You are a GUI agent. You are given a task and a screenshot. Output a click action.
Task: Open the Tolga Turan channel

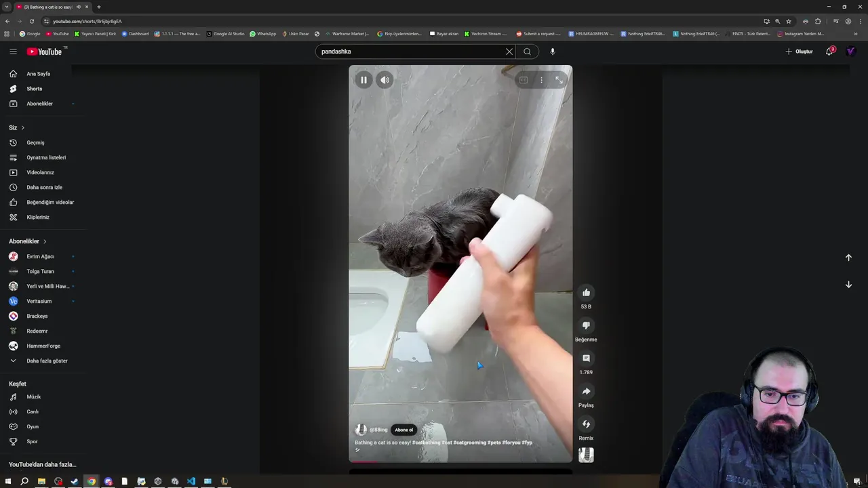(41, 272)
